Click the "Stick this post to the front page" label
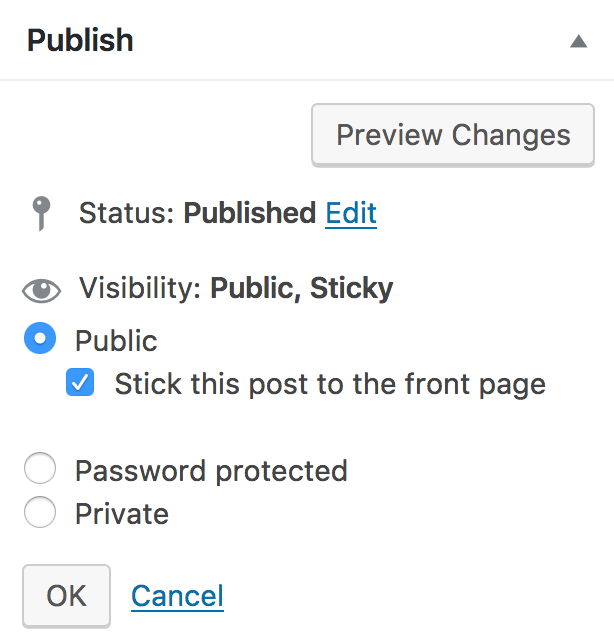The image size is (614, 636). point(330,384)
